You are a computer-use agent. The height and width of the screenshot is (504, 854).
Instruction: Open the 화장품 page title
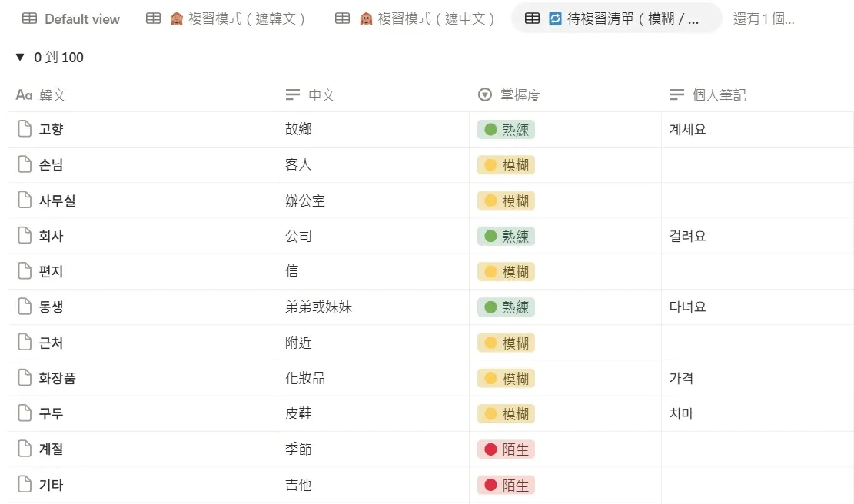click(x=57, y=378)
